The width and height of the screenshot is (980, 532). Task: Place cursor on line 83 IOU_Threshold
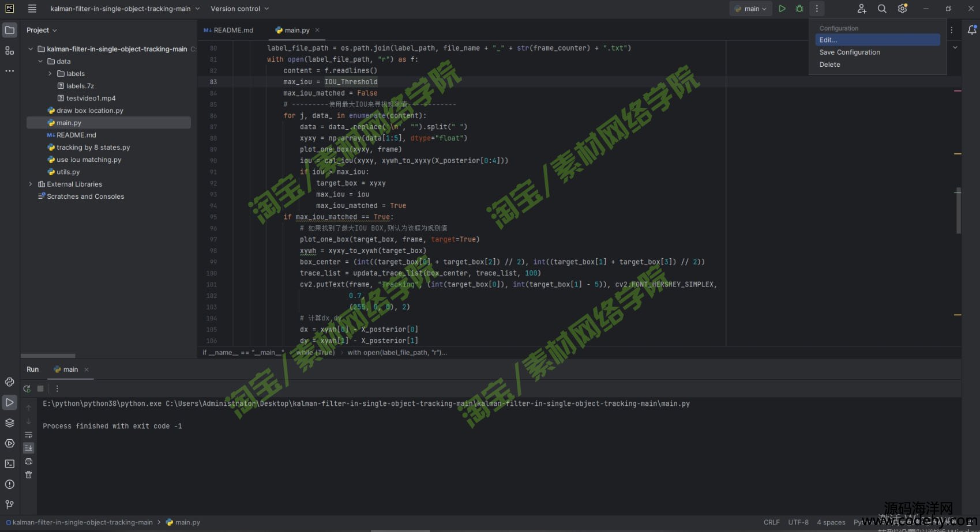click(351, 82)
